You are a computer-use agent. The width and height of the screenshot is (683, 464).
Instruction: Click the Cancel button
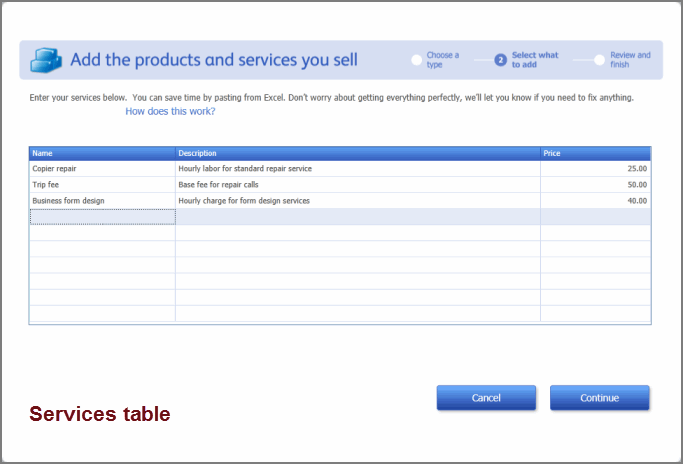click(486, 398)
